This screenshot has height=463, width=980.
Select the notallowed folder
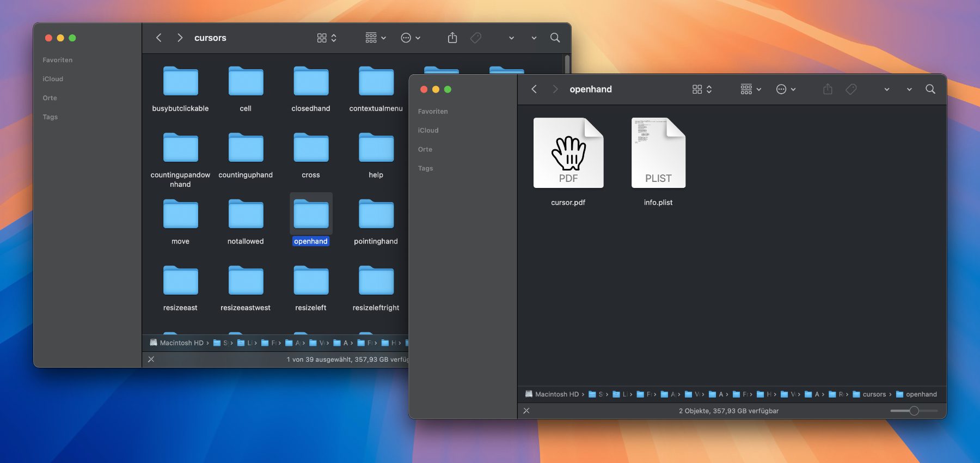(246, 215)
